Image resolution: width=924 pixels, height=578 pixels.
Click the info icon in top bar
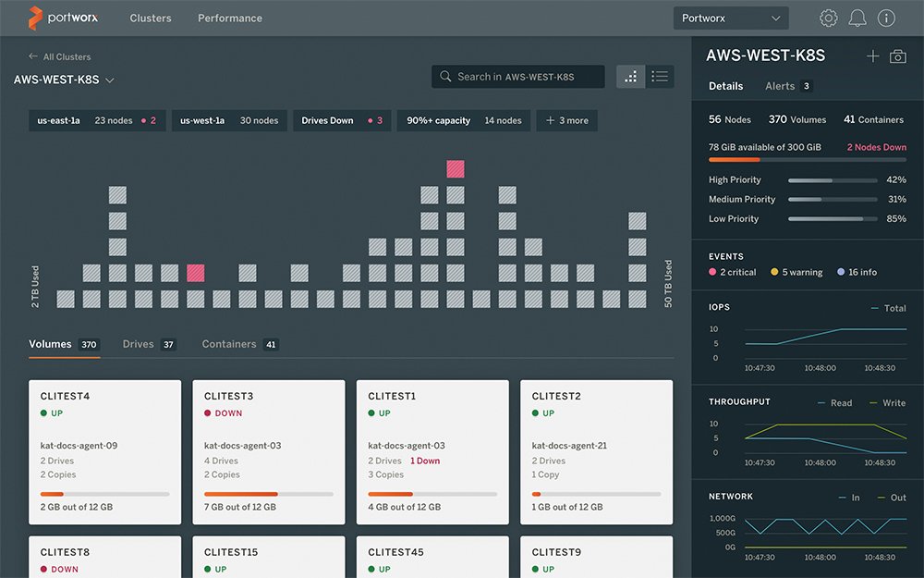click(x=887, y=18)
